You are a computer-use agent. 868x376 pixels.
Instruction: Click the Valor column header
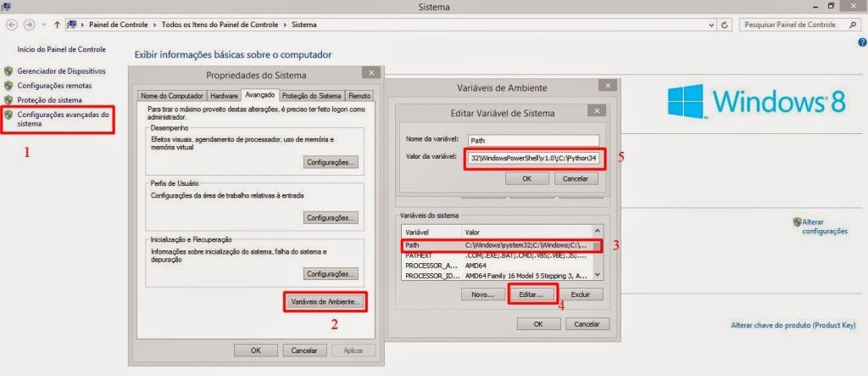click(526, 232)
